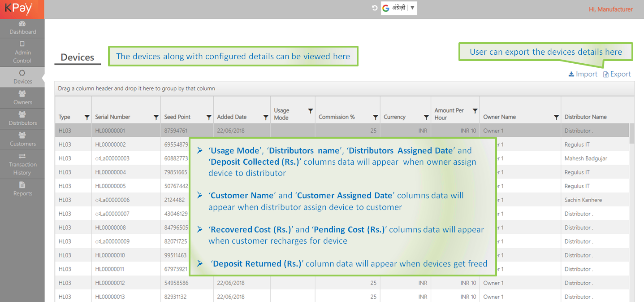Select the Devices sidebar menu item

coord(22,77)
